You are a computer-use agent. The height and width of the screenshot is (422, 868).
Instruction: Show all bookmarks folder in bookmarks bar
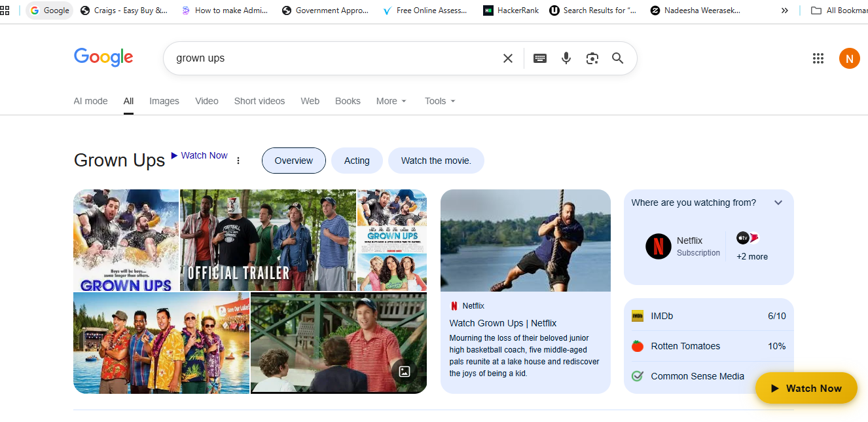(x=839, y=10)
